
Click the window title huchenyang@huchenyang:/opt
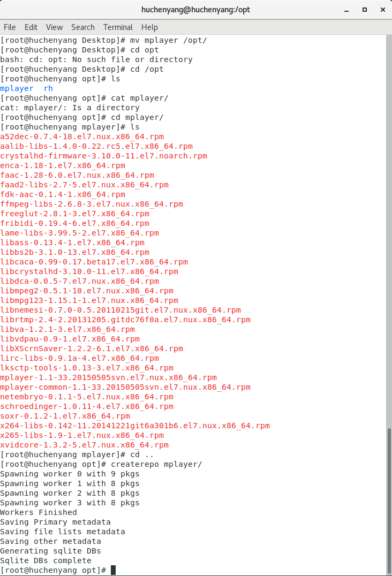click(196, 10)
